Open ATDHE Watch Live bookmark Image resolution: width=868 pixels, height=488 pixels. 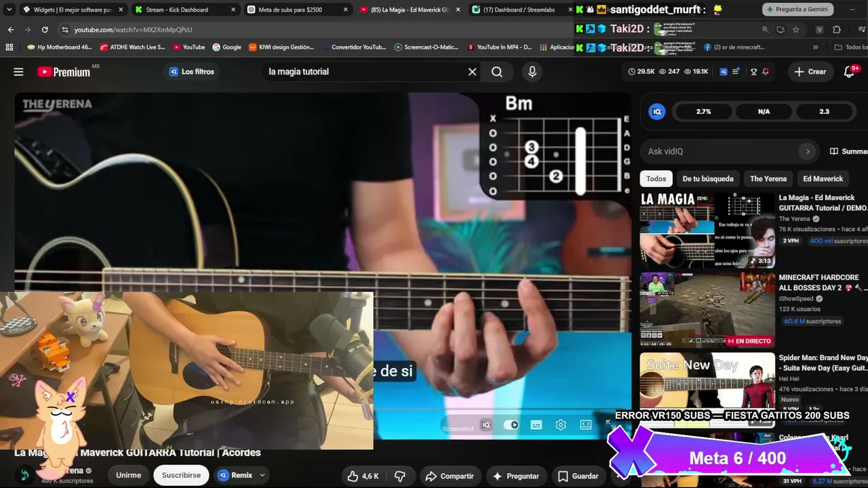pos(132,47)
